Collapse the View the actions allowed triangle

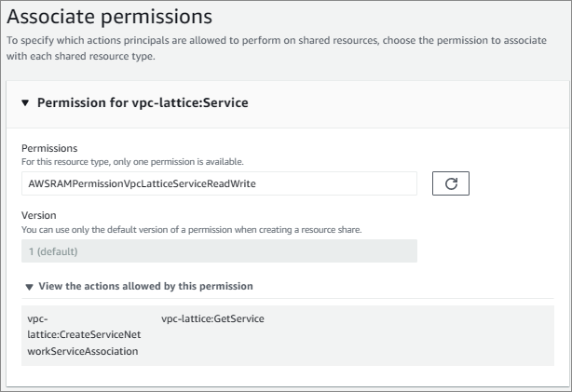point(29,287)
